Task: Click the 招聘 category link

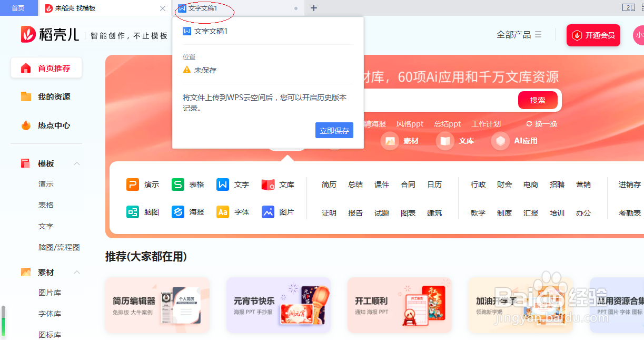Action: 557,184
